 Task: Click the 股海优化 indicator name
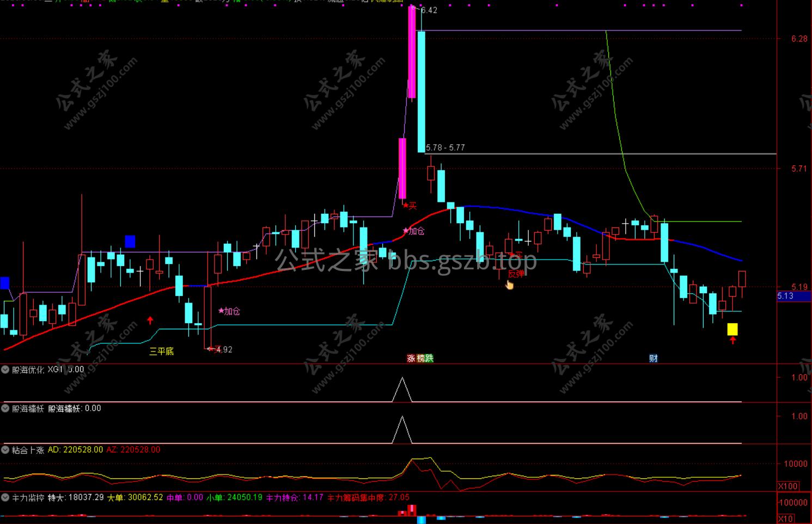point(28,370)
